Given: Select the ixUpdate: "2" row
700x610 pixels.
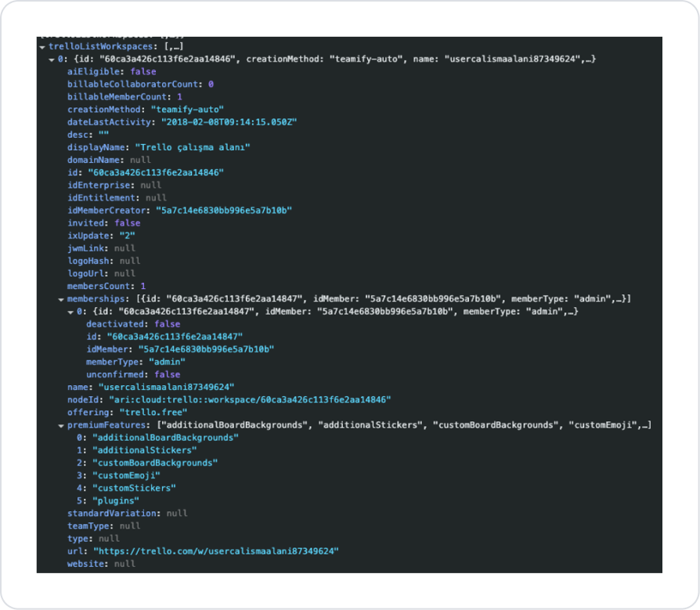Looking at the screenshot, I should [x=101, y=236].
